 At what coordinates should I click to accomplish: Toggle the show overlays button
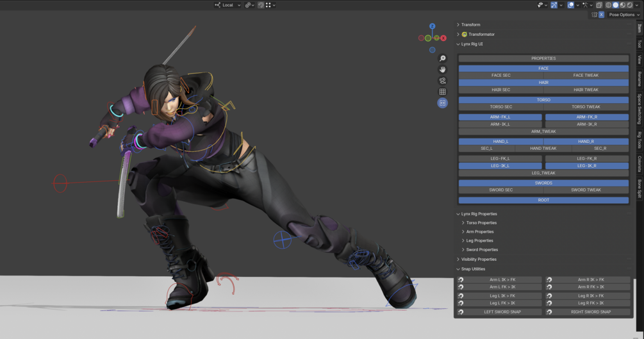coord(571,5)
